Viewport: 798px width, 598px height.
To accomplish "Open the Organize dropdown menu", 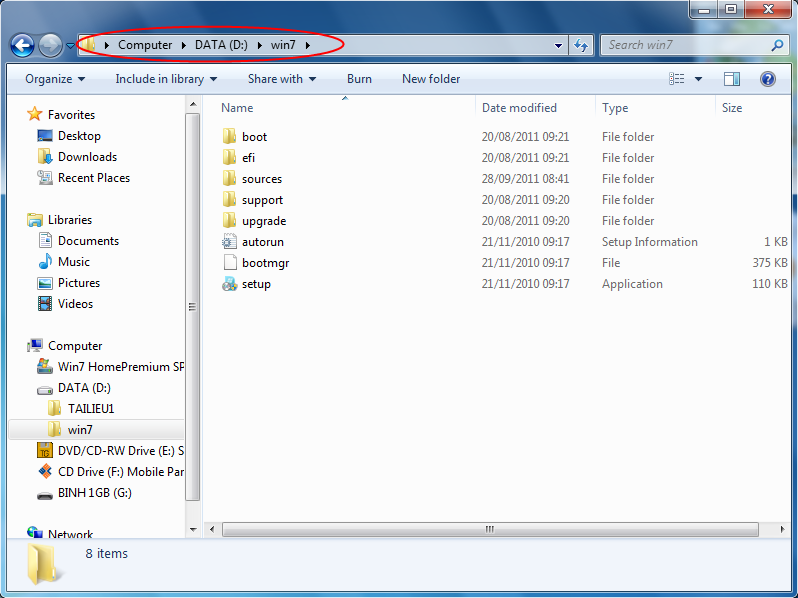I will [x=55, y=79].
